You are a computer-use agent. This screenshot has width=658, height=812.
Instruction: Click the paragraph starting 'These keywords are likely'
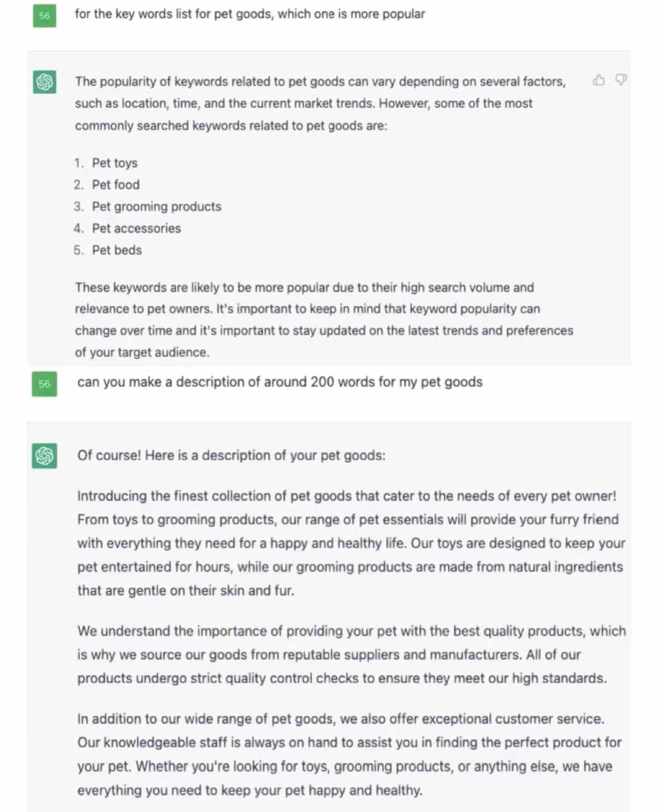(x=324, y=320)
